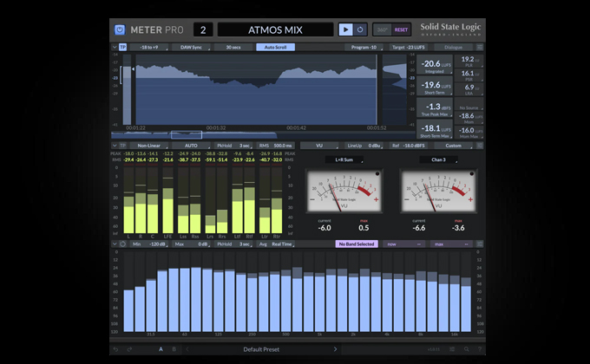Screen dimensions: 590x364
Task: Click the purple RESET button
Action: [x=401, y=29]
